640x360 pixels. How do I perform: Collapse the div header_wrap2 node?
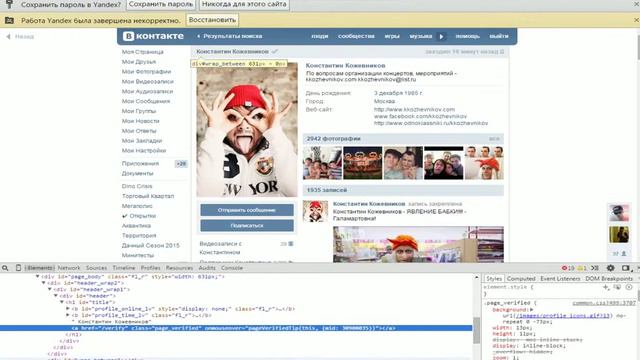pyautogui.click(x=44, y=283)
